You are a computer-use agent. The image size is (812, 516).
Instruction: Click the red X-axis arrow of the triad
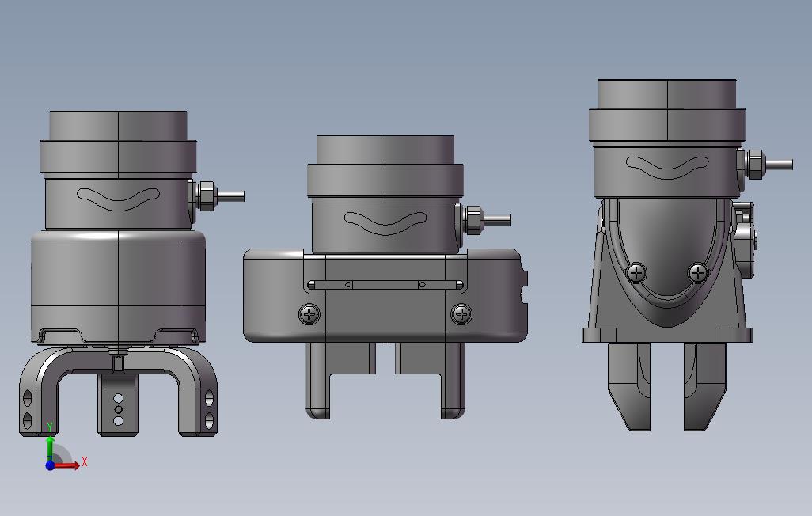click(x=67, y=465)
